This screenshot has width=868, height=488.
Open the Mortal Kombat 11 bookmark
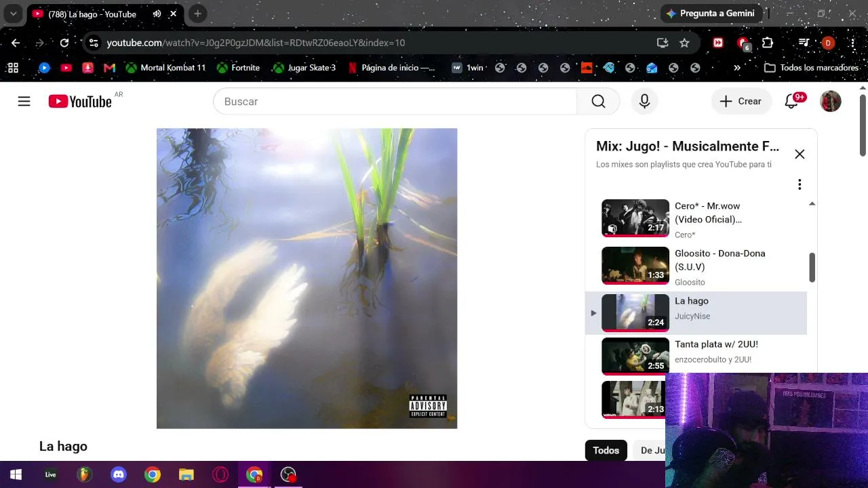click(x=165, y=68)
